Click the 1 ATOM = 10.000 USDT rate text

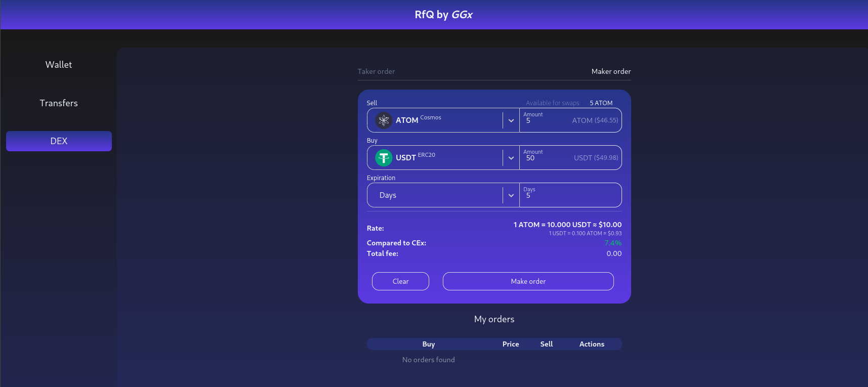(x=567, y=225)
